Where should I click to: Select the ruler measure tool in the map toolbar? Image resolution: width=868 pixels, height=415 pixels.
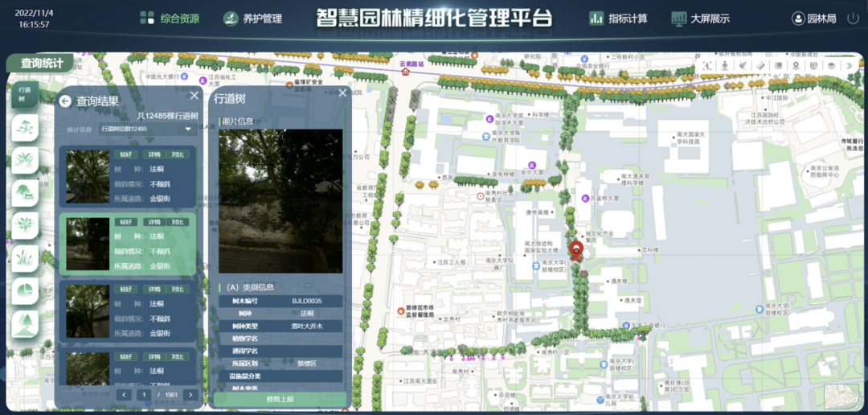760,65
